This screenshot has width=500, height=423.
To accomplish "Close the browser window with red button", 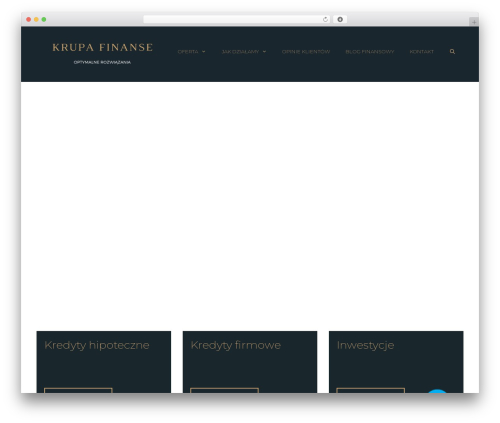I will [29, 19].
